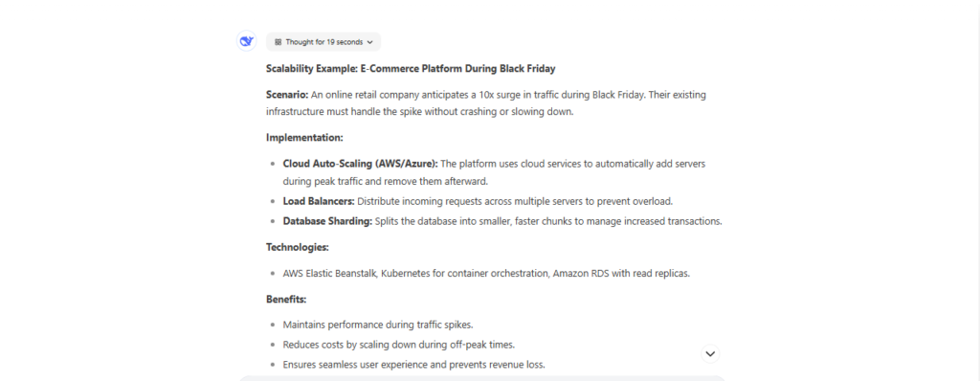Select the "Load Balancers:" bold term

[319, 201]
